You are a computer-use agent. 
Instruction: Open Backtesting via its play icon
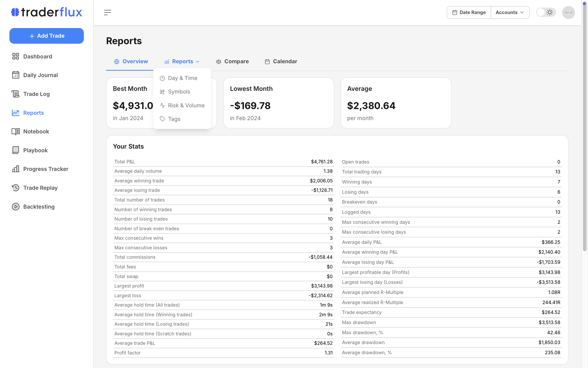[16, 207]
